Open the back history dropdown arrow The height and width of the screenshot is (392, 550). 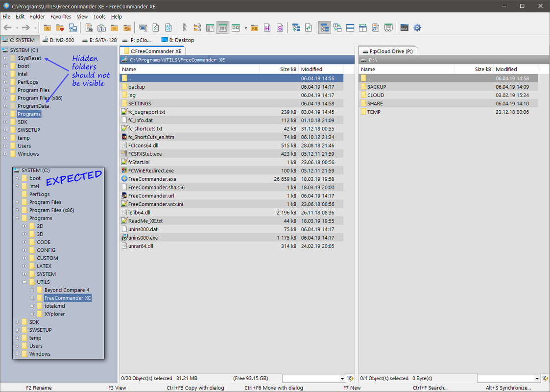click(17, 28)
